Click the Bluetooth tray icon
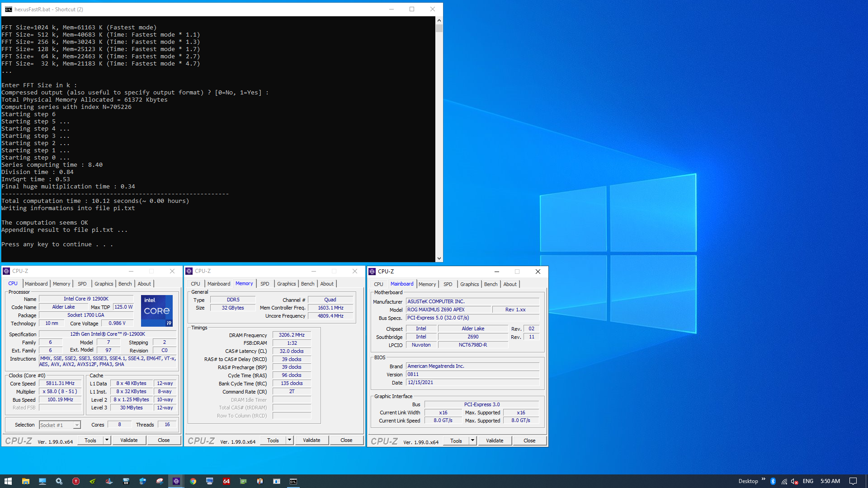Image resolution: width=868 pixels, height=488 pixels. tap(773, 481)
